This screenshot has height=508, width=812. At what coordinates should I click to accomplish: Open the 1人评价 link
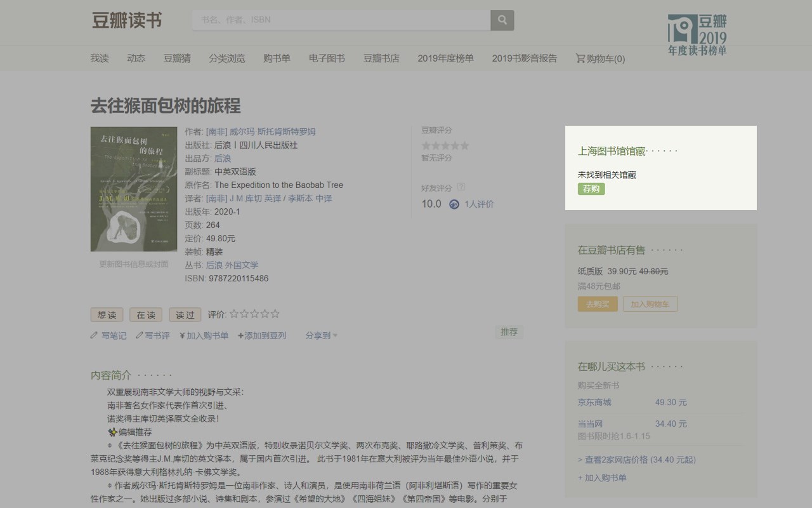[x=479, y=204]
